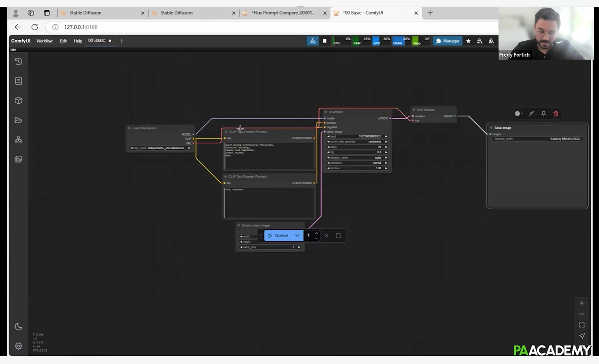Open the queue history sidebar panel
This screenshot has width=599, height=364.
click(18, 61)
